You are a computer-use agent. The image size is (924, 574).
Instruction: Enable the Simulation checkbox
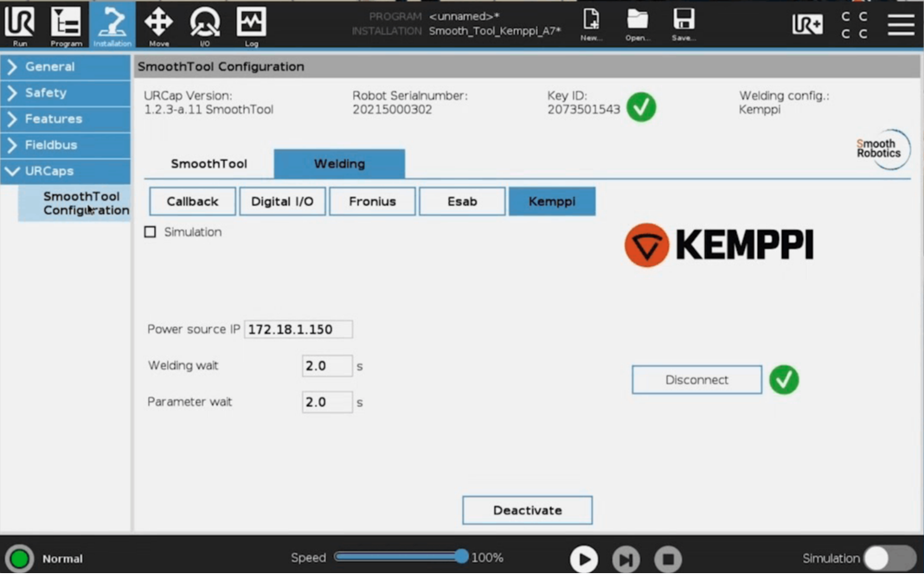(151, 232)
